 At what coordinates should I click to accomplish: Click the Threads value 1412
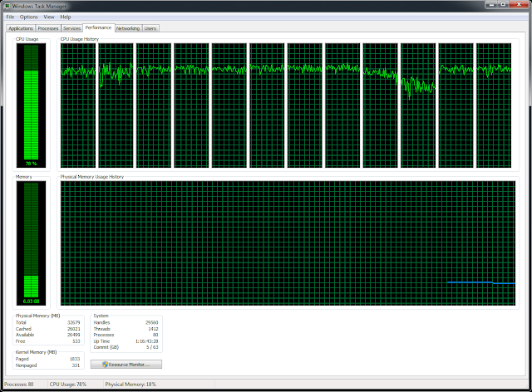point(153,329)
